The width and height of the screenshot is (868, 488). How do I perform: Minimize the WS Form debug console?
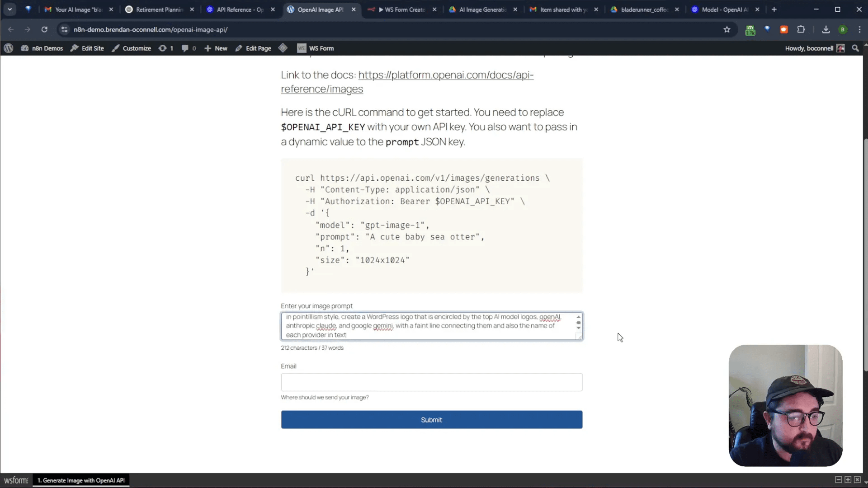(x=838, y=480)
